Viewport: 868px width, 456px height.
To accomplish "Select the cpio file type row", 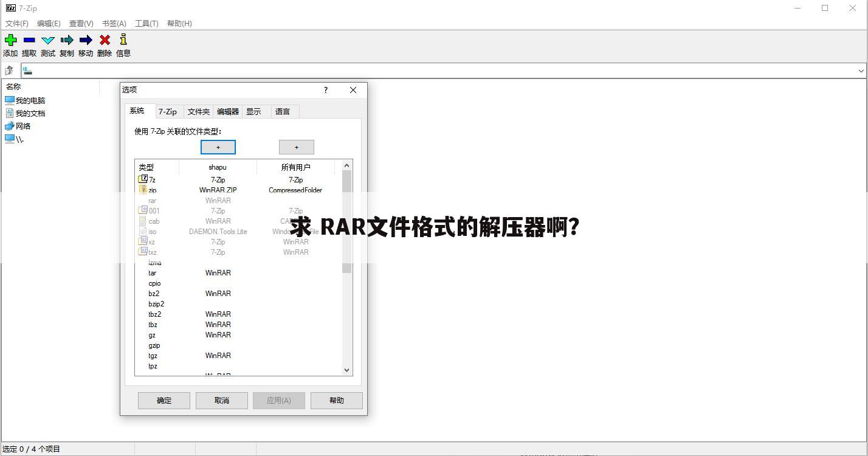I will pos(238,283).
